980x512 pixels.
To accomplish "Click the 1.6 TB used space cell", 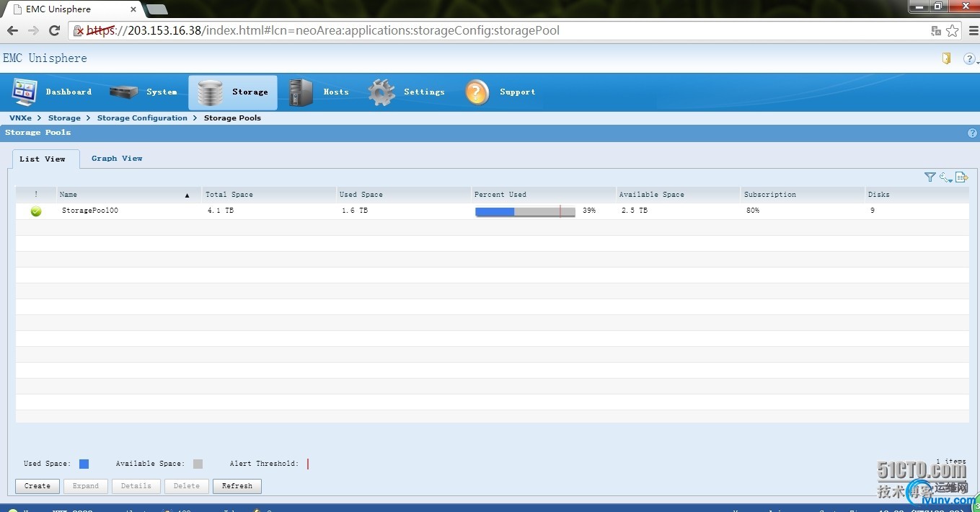I will pyautogui.click(x=355, y=211).
